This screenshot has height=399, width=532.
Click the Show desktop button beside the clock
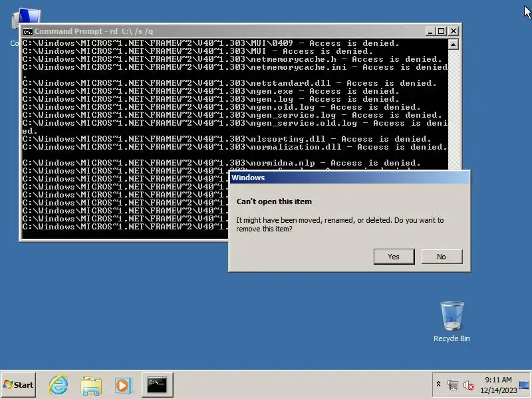point(524,385)
